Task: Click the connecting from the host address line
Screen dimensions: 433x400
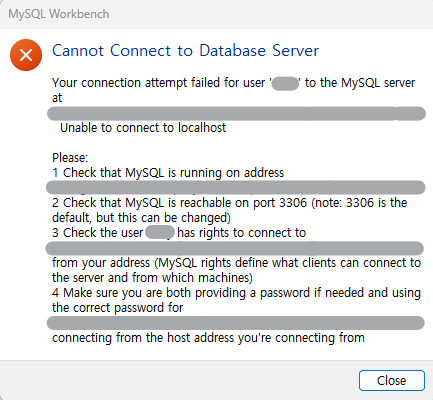Action: click(x=208, y=338)
